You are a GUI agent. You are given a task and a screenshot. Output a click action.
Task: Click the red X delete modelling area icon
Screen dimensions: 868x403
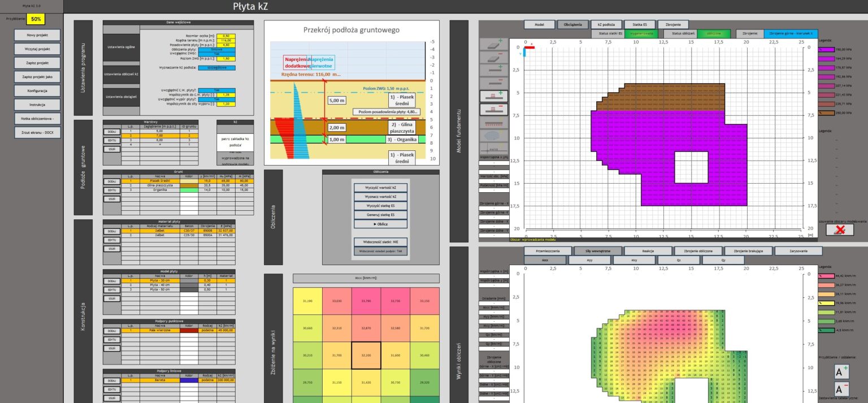(x=839, y=229)
